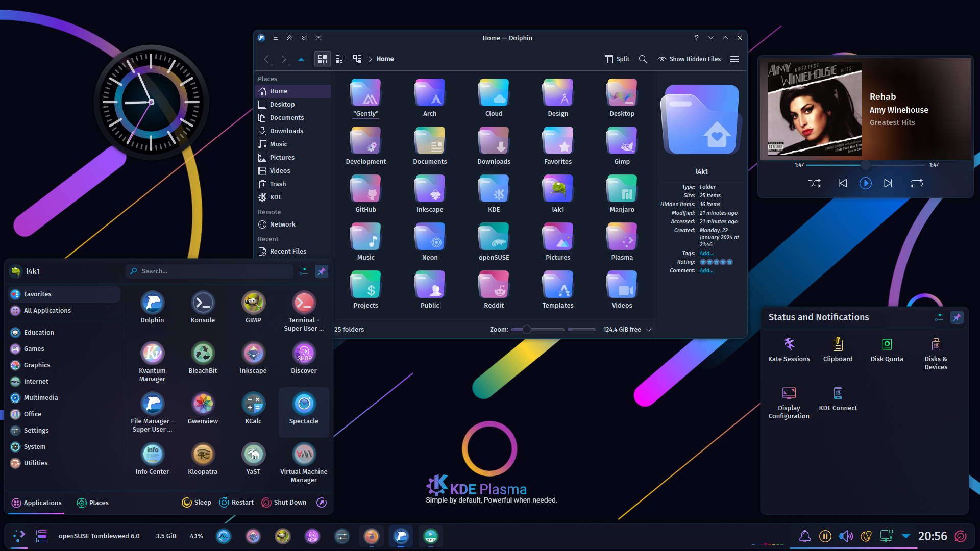Launch Kvantum Manager app
The width and height of the screenshot is (980, 551).
tap(152, 361)
